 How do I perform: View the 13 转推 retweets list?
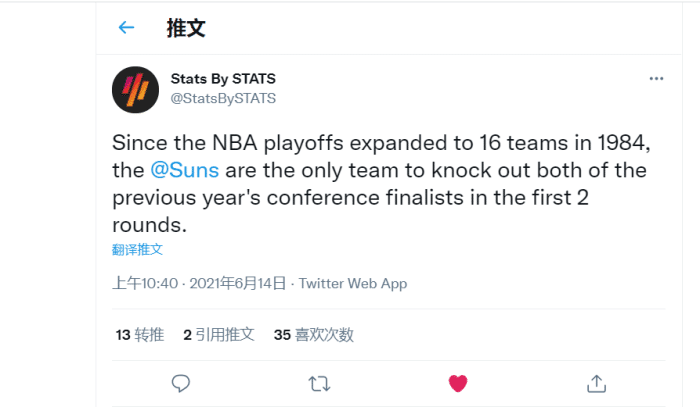coord(140,335)
